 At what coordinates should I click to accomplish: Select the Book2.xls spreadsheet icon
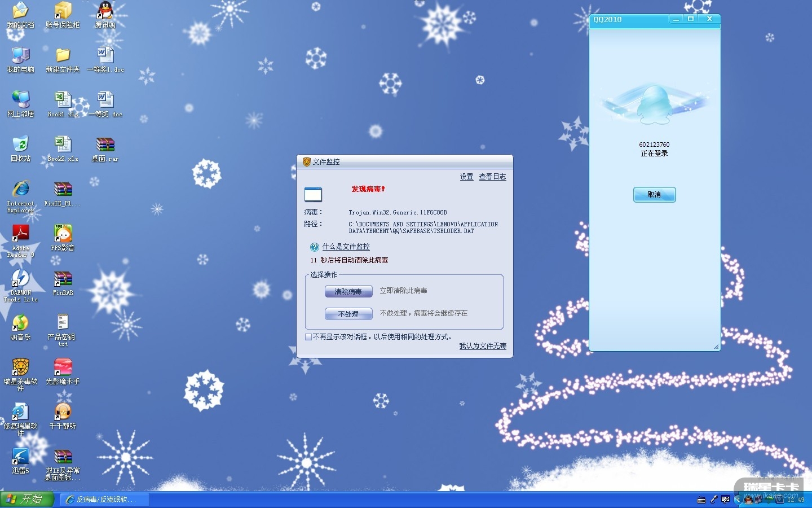63,149
